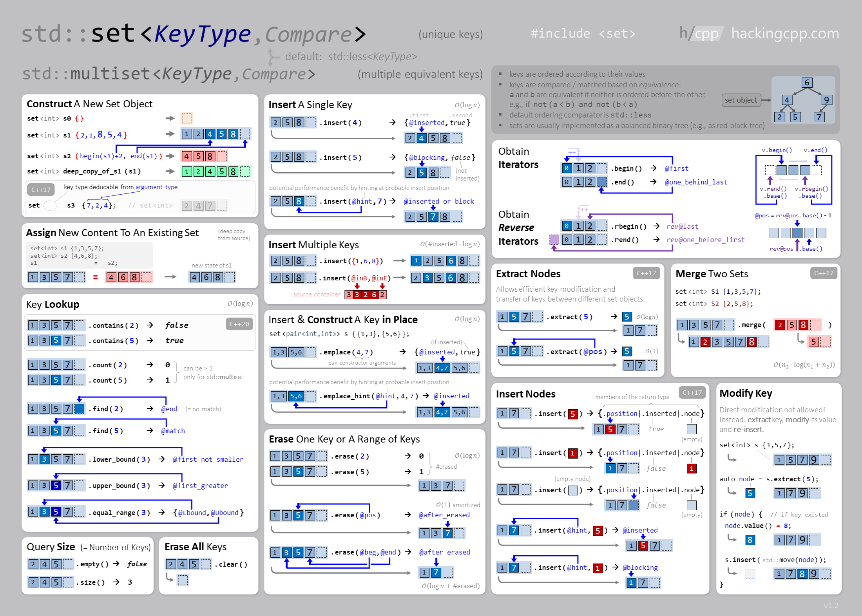The width and height of the screenshot is (862, 616).
Task: Click the '#include <set>' text
Action: [583, 34]
